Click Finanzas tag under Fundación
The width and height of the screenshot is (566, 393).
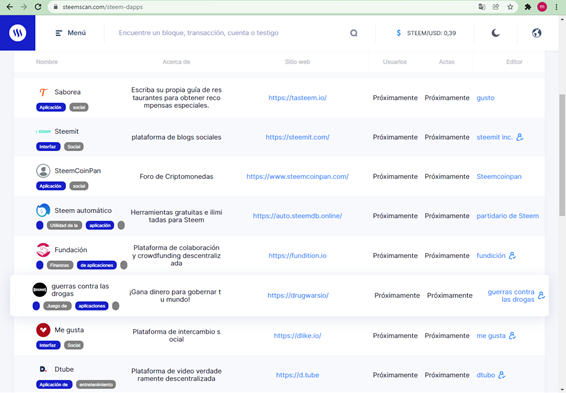[60, 265]
